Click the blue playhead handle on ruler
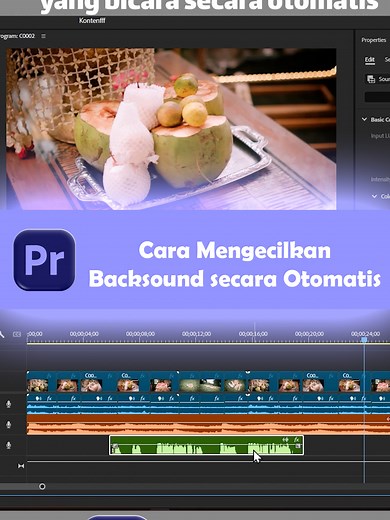This screenshot has width=390, height=520. pyautogui.click(x=364, y=340)
